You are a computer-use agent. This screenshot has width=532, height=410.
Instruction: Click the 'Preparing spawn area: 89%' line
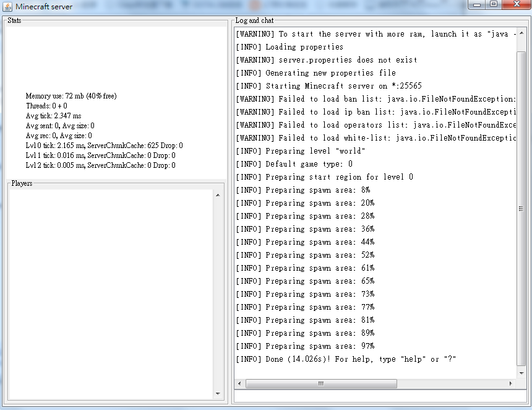(306, 333)
